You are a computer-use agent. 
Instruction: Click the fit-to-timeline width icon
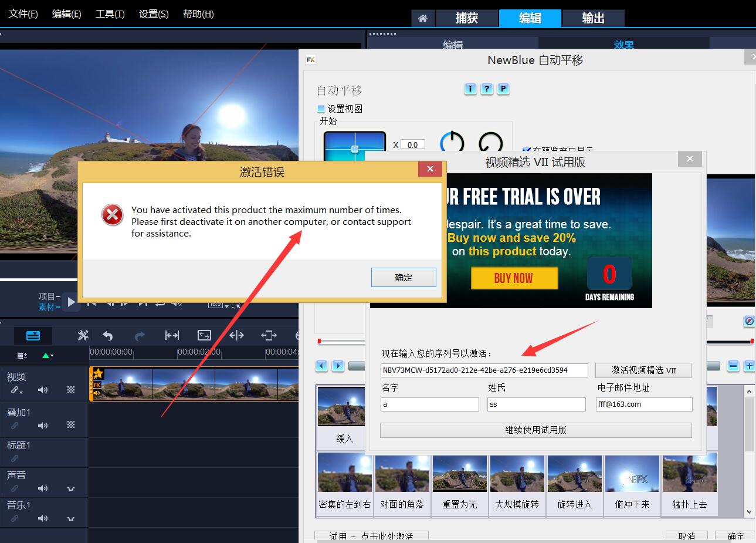coord(172,335)
